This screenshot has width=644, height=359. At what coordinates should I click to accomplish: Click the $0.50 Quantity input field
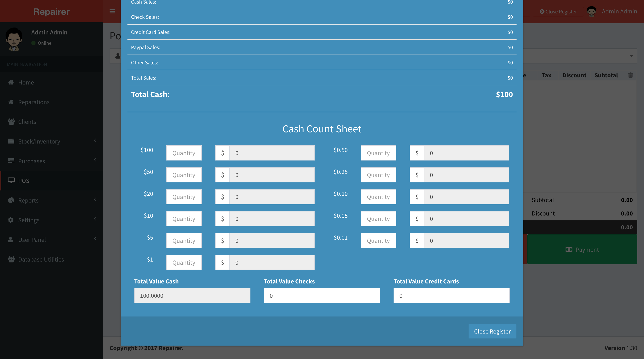(x=379, y=153)
